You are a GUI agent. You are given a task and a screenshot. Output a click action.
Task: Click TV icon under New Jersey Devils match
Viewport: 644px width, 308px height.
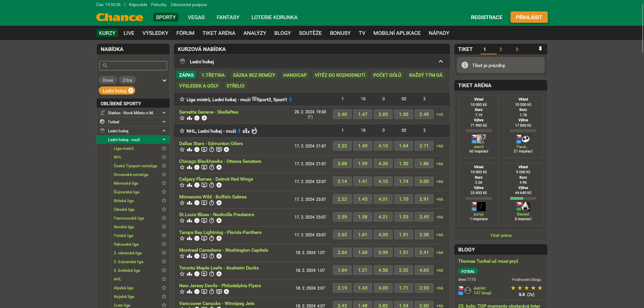(219, 292)
